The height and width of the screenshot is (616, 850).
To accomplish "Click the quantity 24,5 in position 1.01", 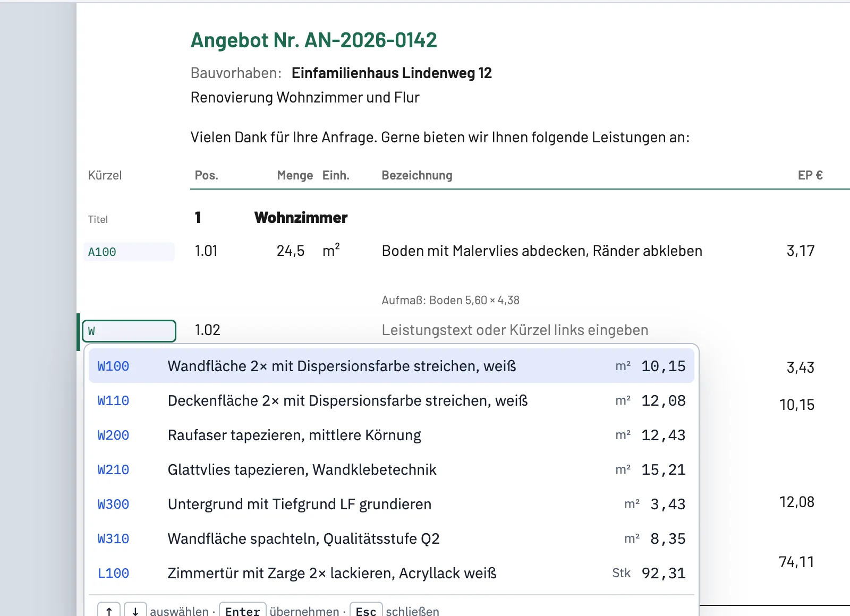I will coord(291,251).
